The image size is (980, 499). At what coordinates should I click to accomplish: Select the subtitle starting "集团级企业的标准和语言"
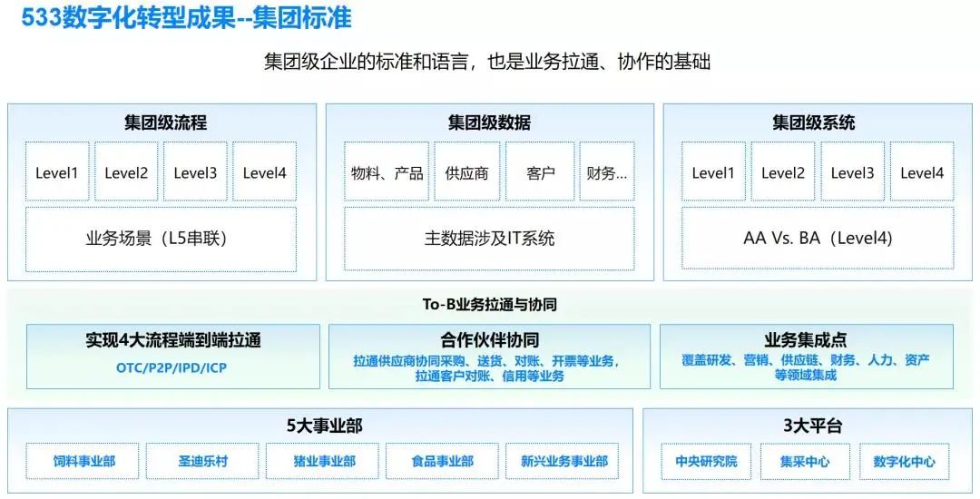pos(487,62)
